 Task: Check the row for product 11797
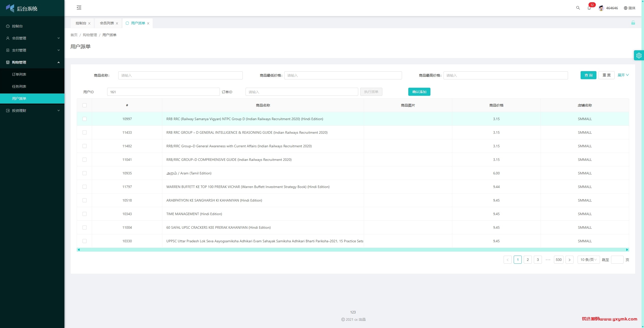pyautogui.click(x=85, y=187)
